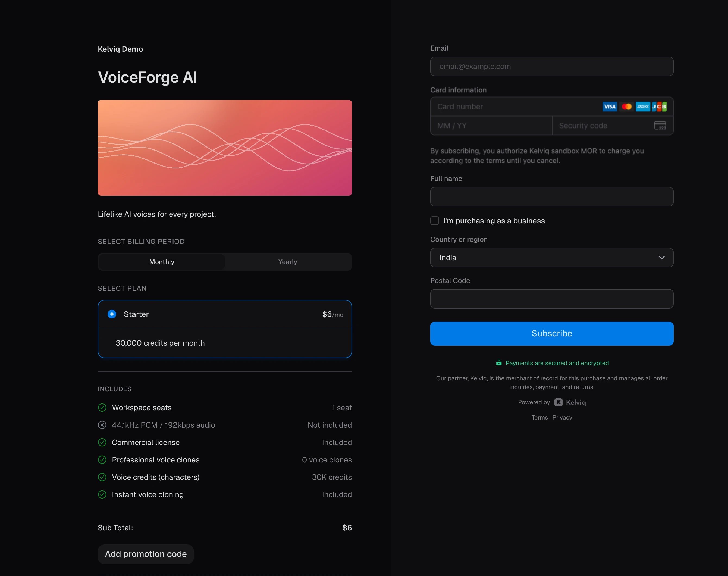
Task: Click the check icon beside Voice credits
Action: coord(102,477)
